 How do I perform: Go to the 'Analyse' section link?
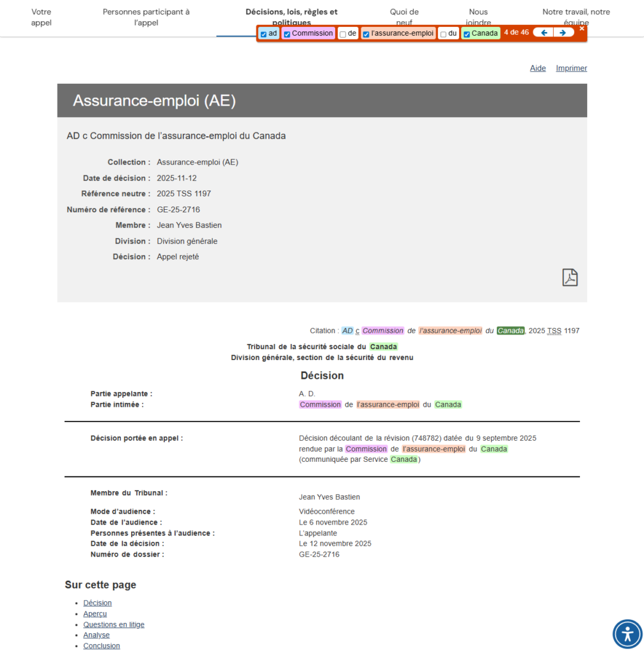coord(96,636)
